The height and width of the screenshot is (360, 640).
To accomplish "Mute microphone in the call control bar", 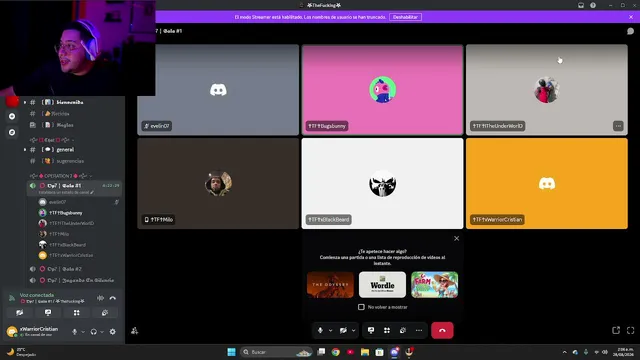I will tap(320, 330).
